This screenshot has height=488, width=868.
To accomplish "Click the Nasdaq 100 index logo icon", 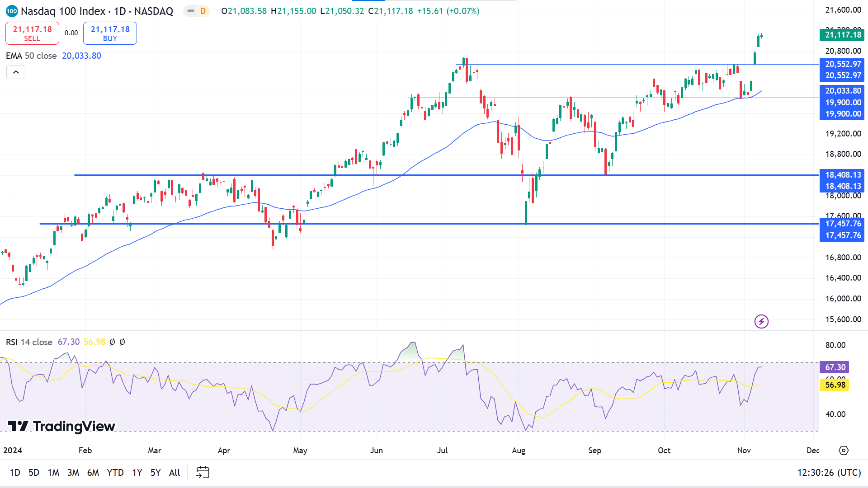I will pyautogui.click(x=12, y=11).
